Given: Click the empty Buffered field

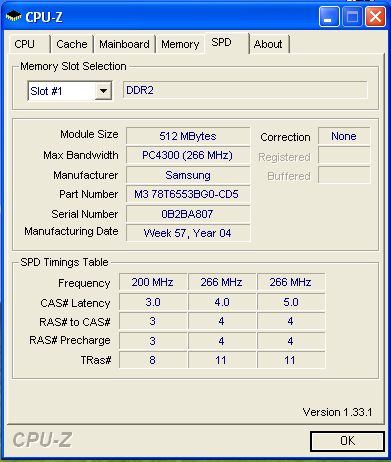Looking at the screenshot, I should [x=344, y=175].
